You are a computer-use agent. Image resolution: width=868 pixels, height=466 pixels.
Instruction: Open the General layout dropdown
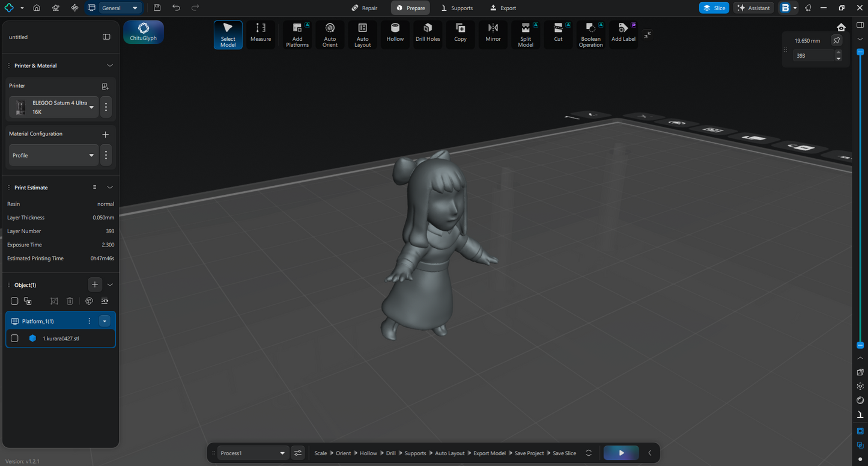coord(120,8)
